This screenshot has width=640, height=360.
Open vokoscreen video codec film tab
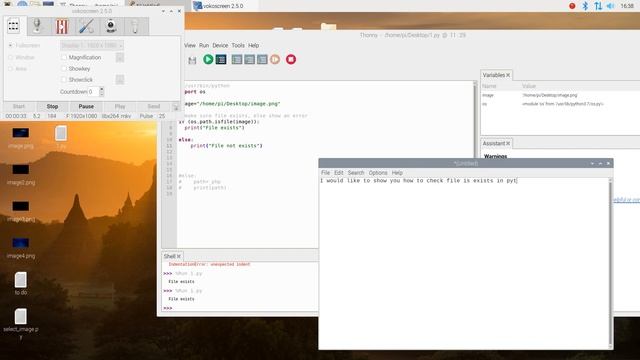62,27
